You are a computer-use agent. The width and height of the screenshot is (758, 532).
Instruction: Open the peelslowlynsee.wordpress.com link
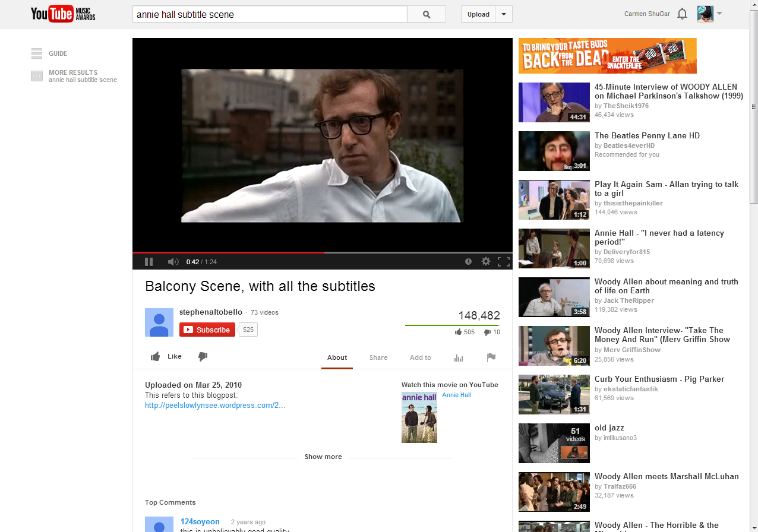coord(215,406)
